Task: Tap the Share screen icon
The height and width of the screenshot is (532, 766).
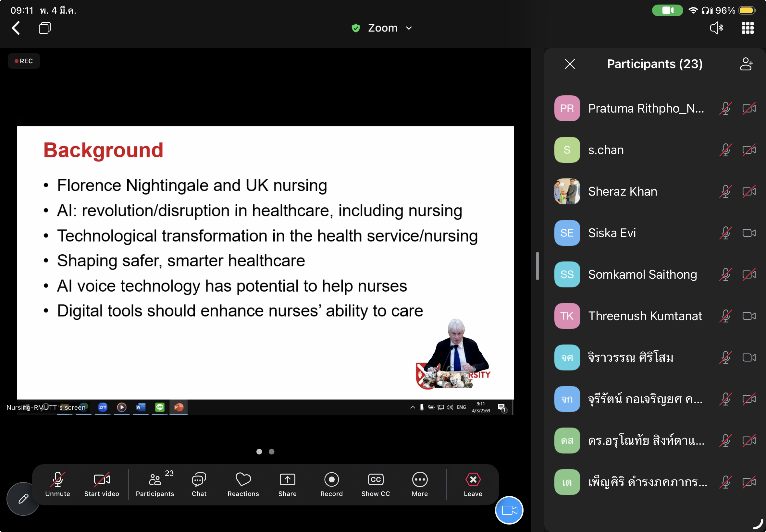Action: [287, 484]
